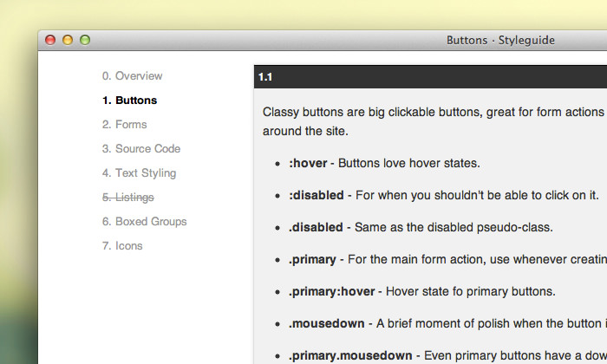Navigate to 4. Text Styling
Viewport: 607px width, 364px height.
click(x=139, y=173)
